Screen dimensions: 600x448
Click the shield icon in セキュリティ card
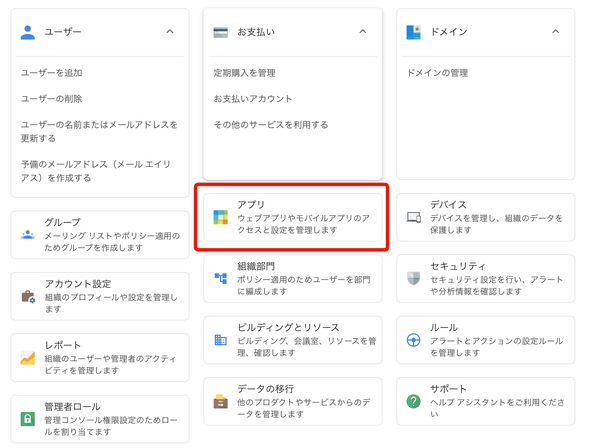413,278
